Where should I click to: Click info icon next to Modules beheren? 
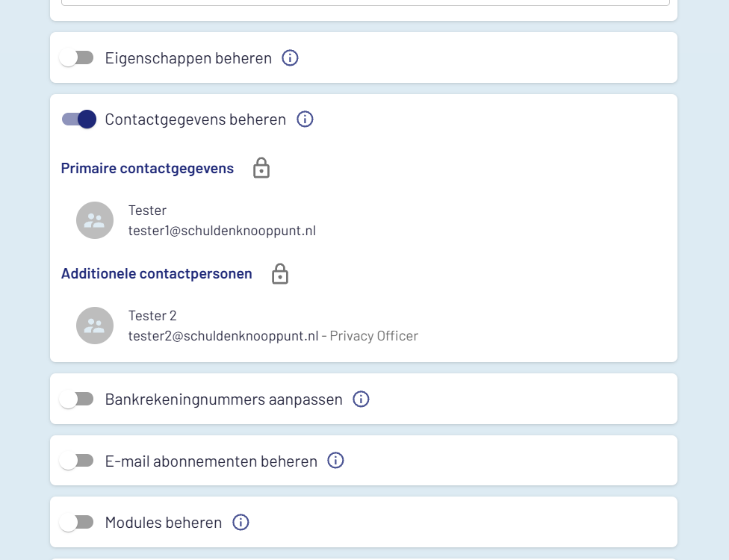[x=241, y=522]
